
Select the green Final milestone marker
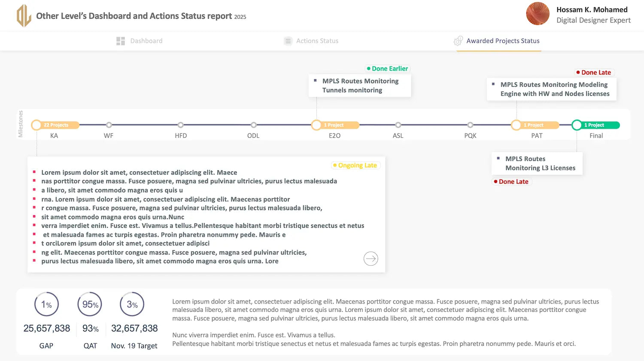point(577,125)
